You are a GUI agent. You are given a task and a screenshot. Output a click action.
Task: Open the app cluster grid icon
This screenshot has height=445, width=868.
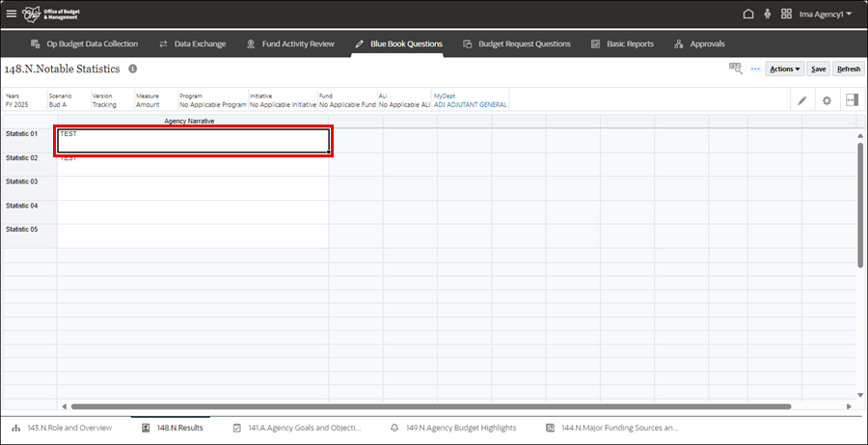point(787,14)
